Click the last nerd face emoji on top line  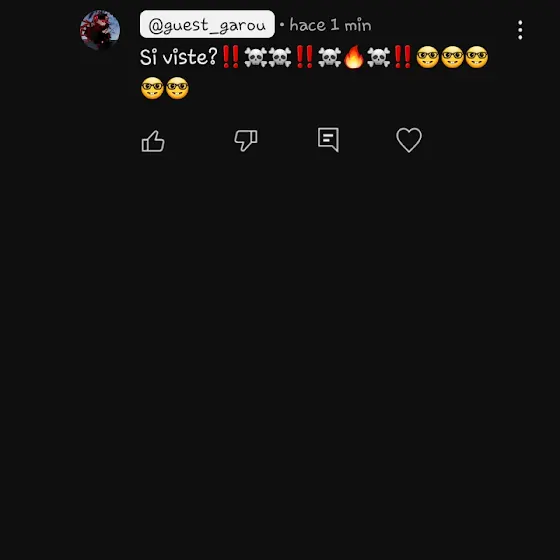tap(477, 57)
